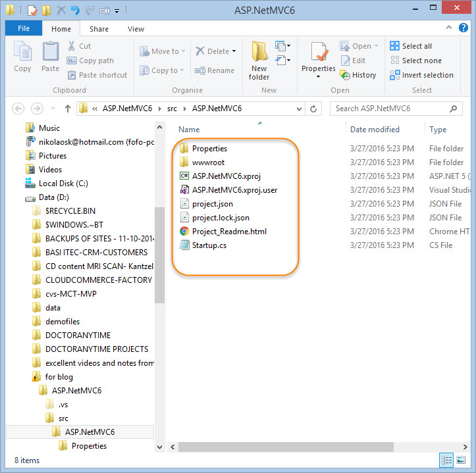Click the Undo icon in title bar

click(75, 11)
